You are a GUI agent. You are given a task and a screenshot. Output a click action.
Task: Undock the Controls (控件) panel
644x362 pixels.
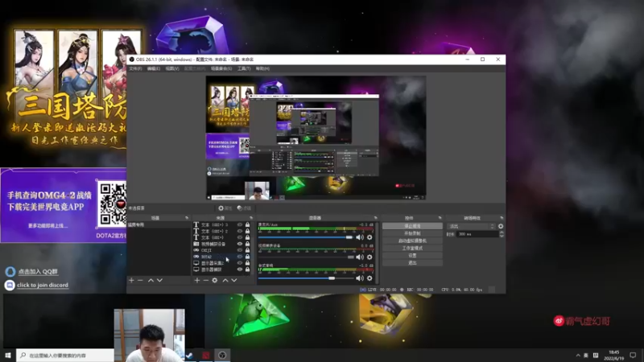tap(440, 218)
